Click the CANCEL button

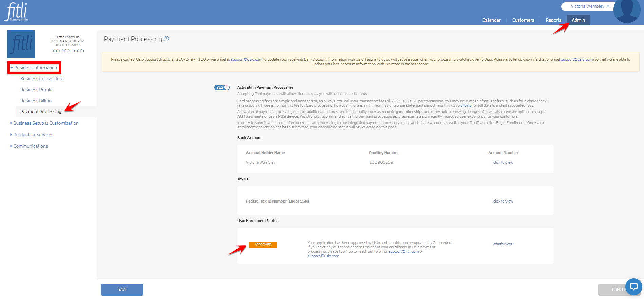(619, 289)
